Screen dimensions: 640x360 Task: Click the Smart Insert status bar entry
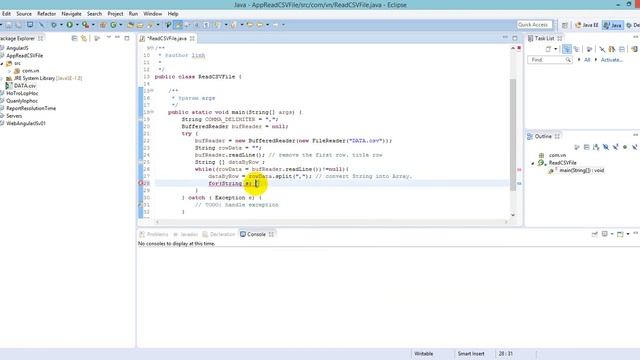(x=471, y=353)
